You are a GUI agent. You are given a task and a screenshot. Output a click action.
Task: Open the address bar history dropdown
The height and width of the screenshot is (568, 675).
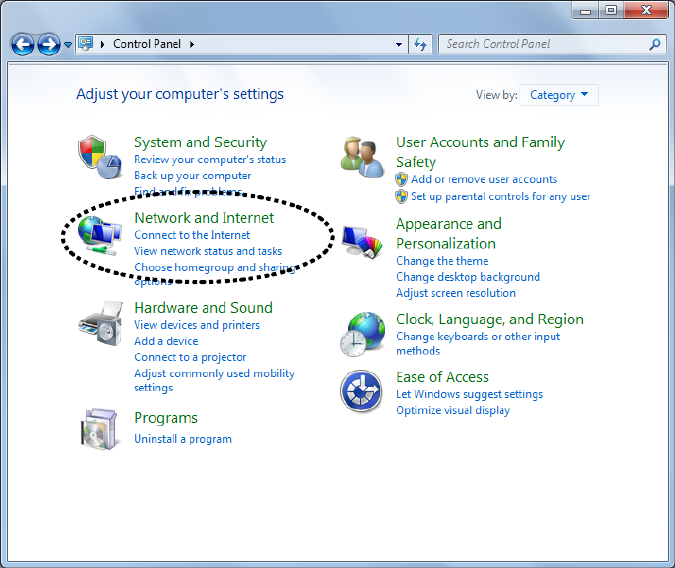coord(399,44)
